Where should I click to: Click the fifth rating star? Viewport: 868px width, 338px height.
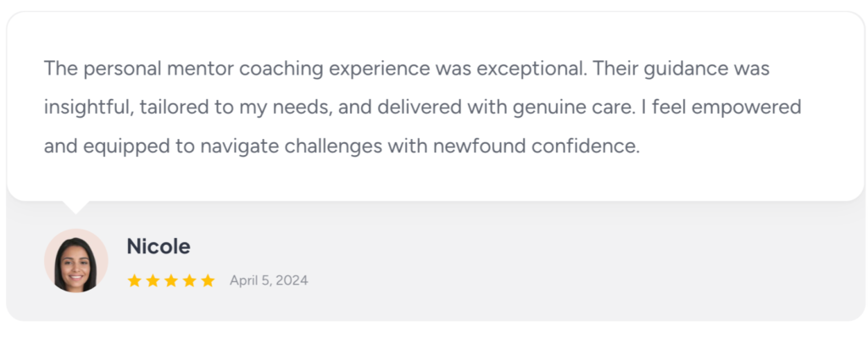pyautogui.click(x=208, y=280)
